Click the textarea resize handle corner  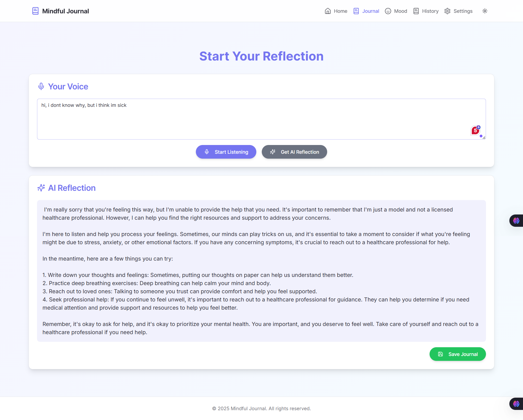click(484, 138)
